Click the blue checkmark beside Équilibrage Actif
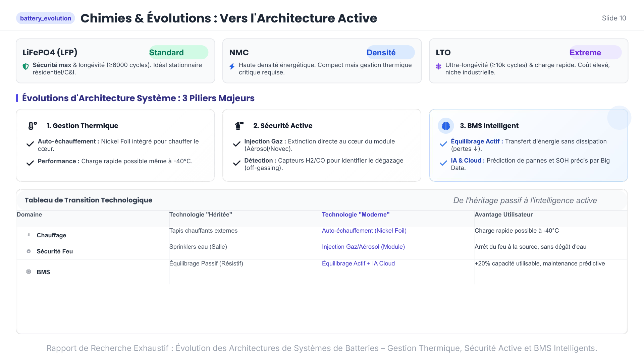The image size is (644, 362). [x=443, y=144]
